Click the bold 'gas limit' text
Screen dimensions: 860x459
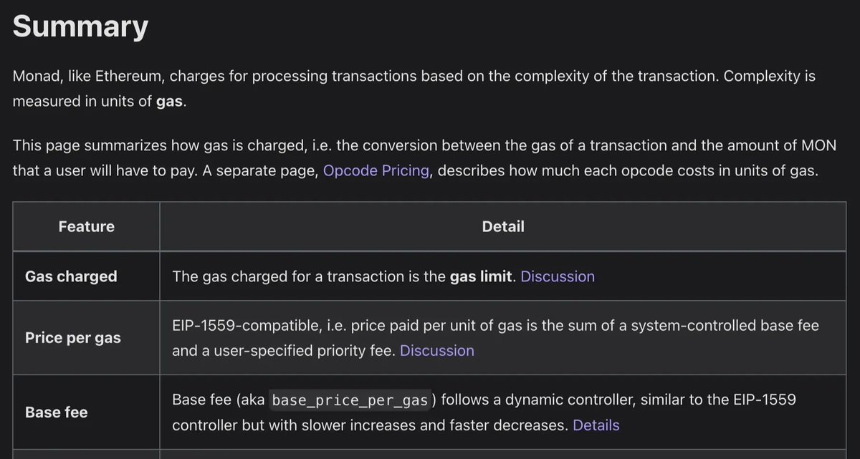[x=481, y=276]
